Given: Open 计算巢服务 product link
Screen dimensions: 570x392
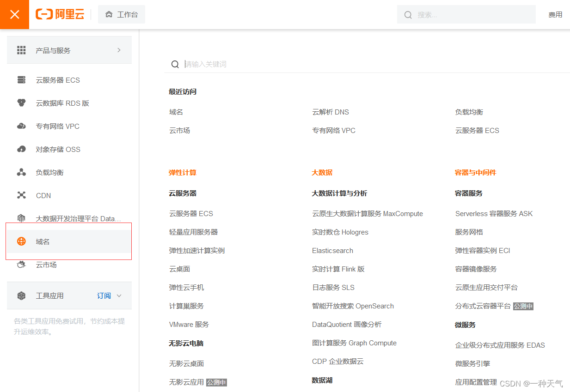Looking at the screenshot, I should pos(186,306).
